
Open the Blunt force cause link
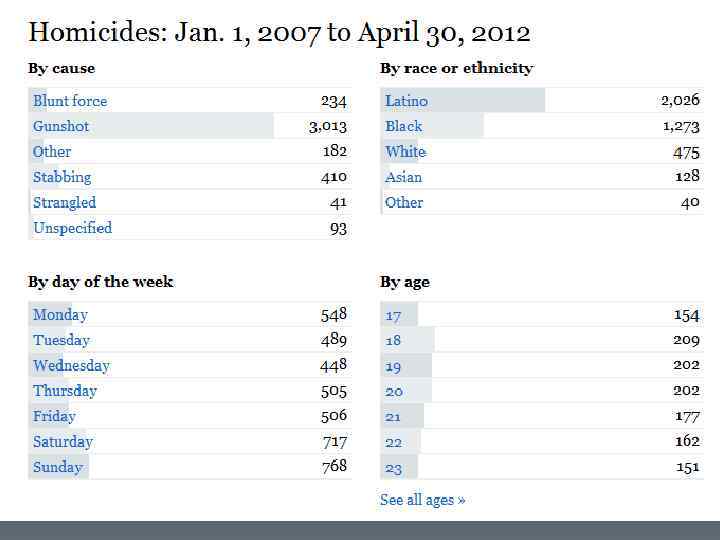pyautogui.click(x=70, y=101)
